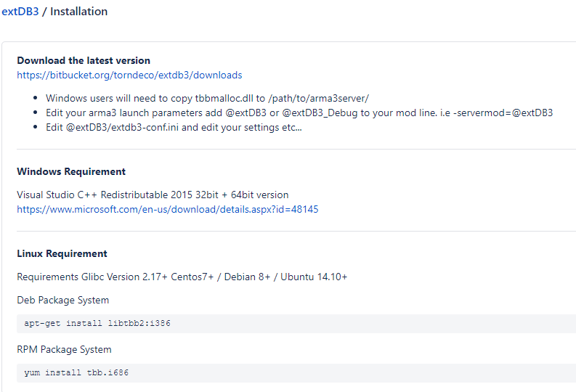Open the extDB3 breadcrumb link
Image resolution: width=576 pixels, height=392 pixels.
(20, 12)
